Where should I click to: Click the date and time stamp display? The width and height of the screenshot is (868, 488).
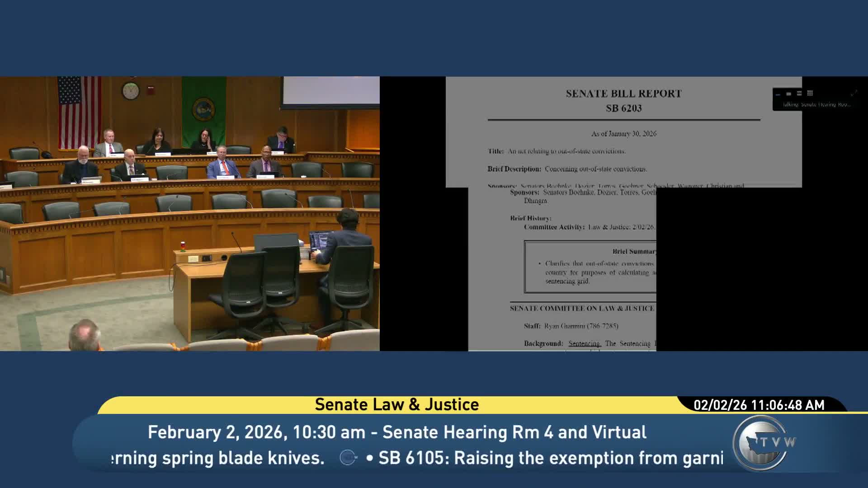[759, 405]
